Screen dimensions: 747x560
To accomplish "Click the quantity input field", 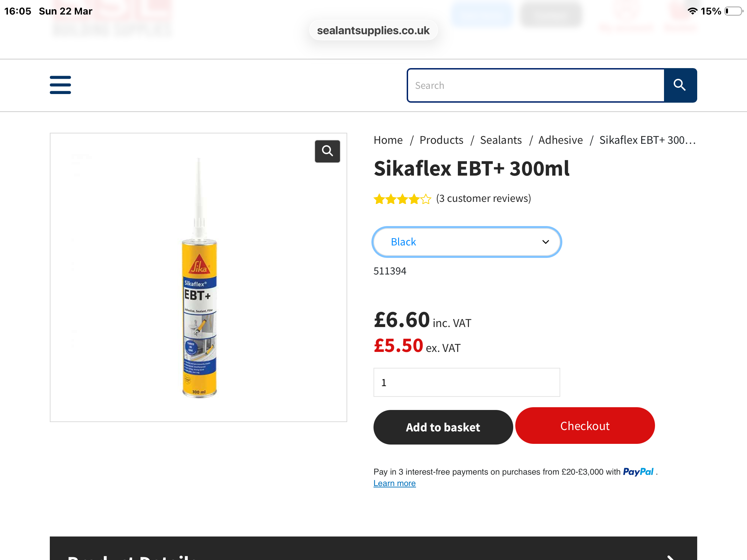I will pyautogui.click(x=467, y=382).
